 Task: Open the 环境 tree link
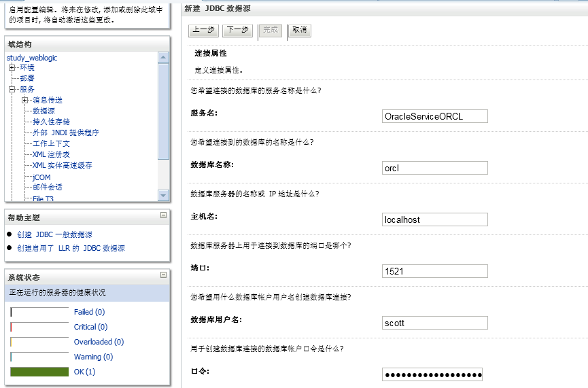[27, 67]
